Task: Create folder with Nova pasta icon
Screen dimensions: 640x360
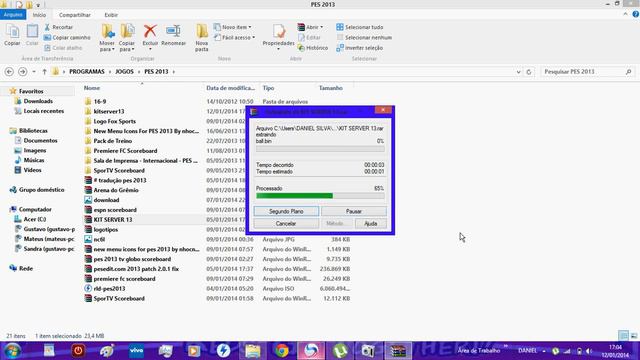Action: (x=202, y=38)
